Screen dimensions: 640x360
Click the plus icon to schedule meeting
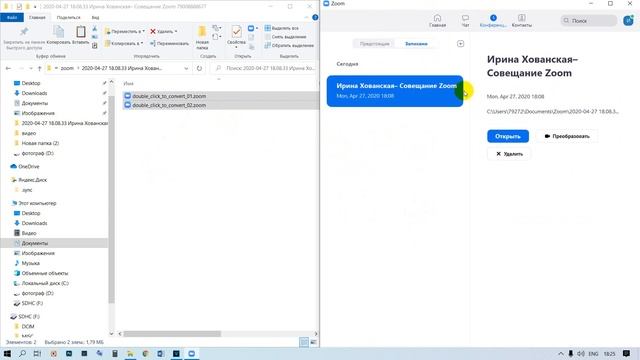pyautogui.click(x=460, y=44)
